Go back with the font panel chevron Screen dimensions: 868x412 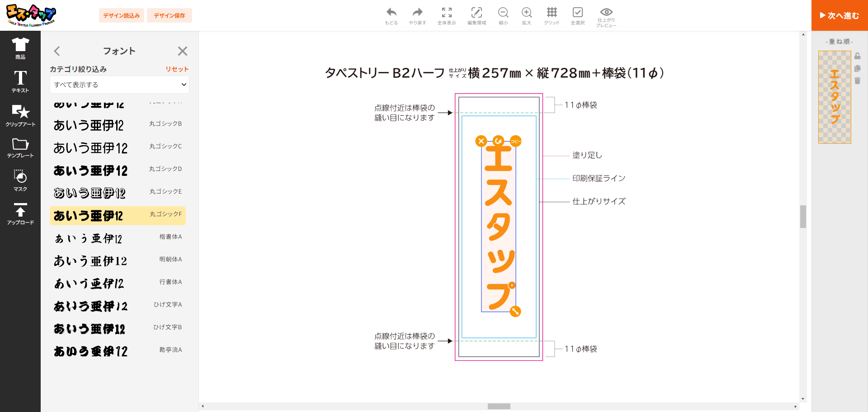coord(57,51)
